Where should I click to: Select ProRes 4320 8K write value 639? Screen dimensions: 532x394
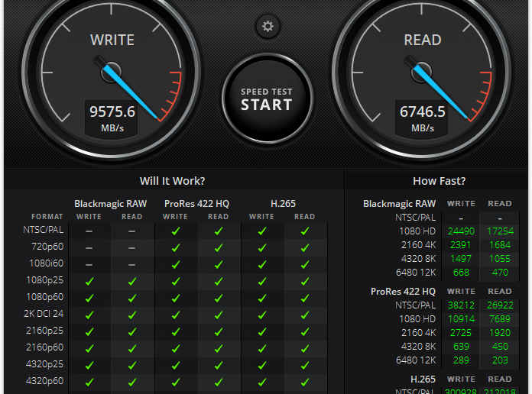[461, 347]
